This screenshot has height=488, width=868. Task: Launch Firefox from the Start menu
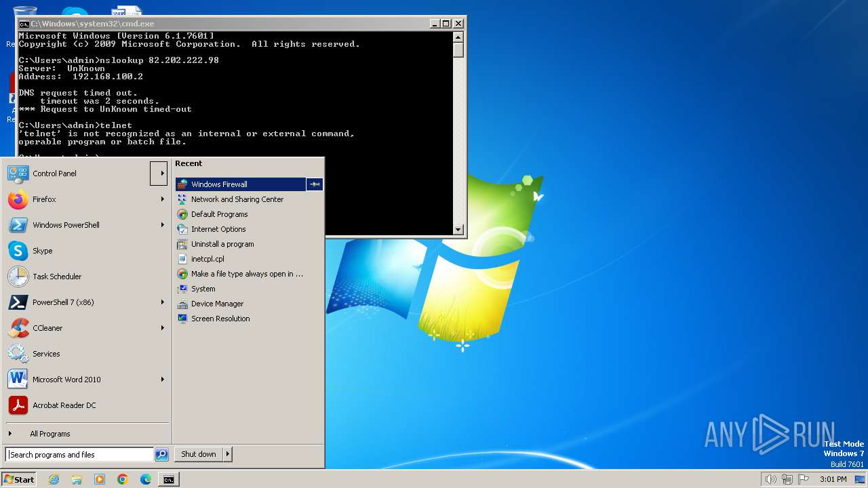85,199
